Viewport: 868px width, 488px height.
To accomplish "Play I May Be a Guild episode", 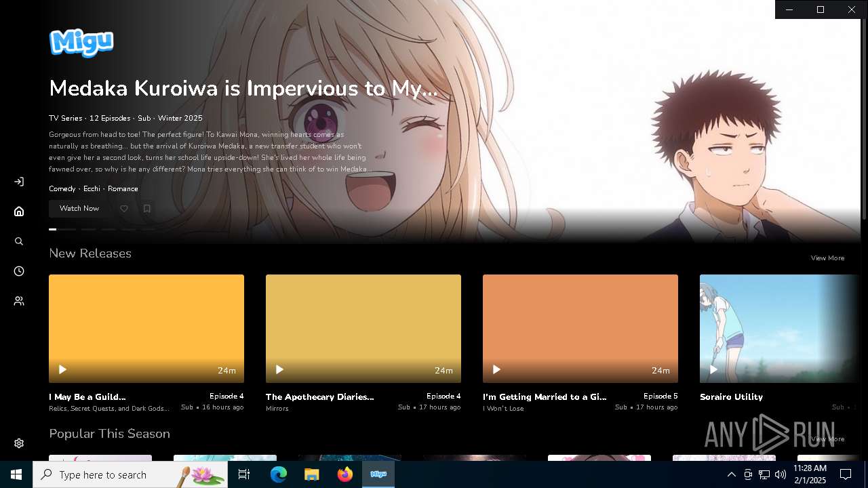I will pyautogui.click(x=62, y=369).
